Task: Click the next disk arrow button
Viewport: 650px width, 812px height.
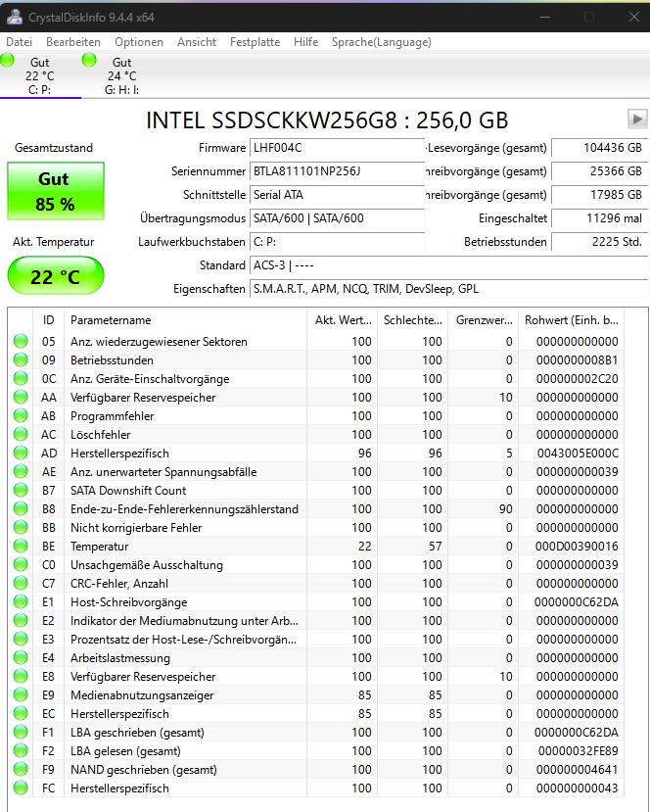Action: (x=637, y=119)
